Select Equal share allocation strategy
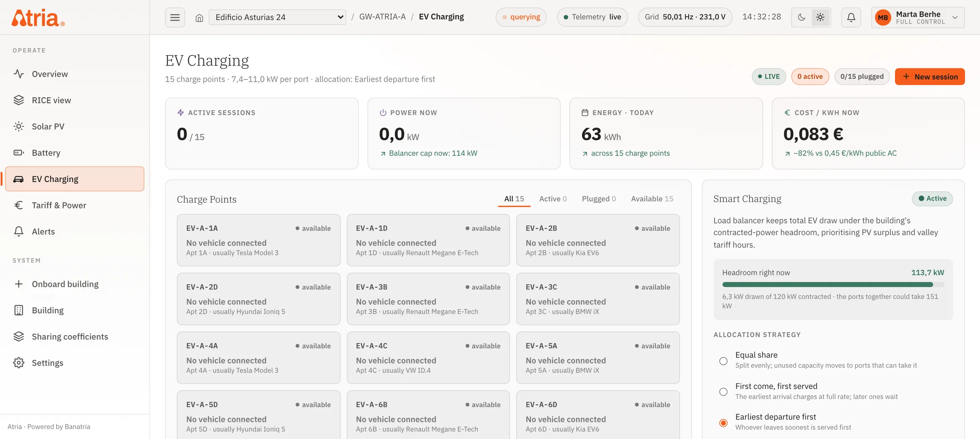The height and width of the screenshot is (439, 980). click(x=723, y=361)
